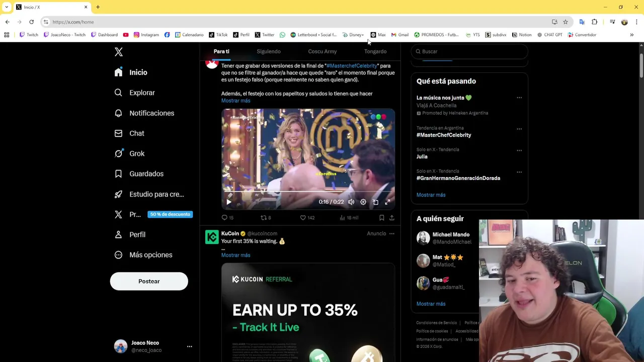
Task: Open the #GranHermanoGeneraciónDorada trend
Action: click(x=458, y=178)
